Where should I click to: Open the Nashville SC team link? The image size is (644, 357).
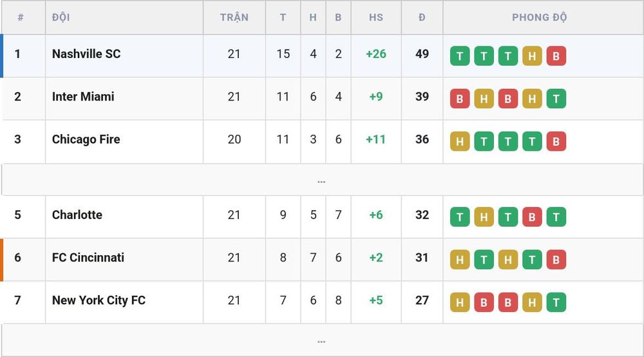[x=86, y=54]
